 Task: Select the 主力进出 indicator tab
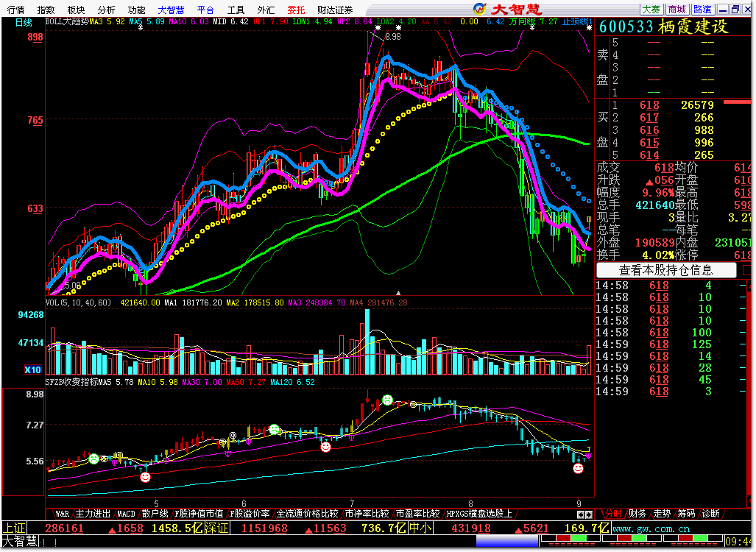[x=93, y=514]
